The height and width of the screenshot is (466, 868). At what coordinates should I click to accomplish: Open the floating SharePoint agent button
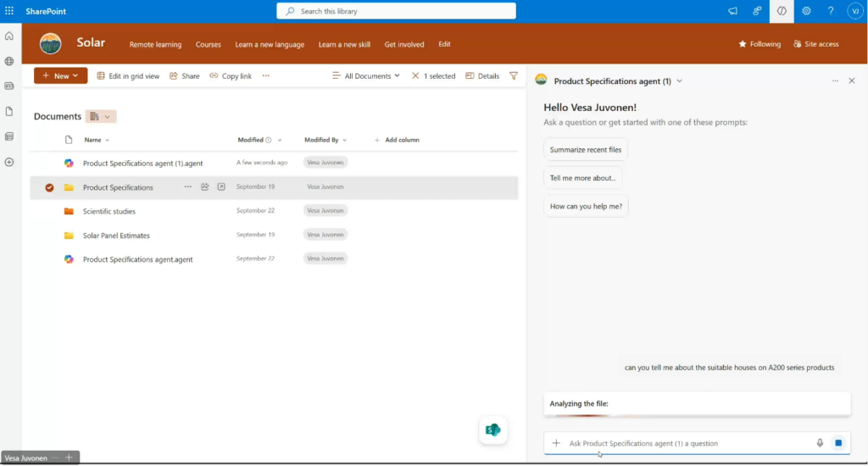(492, 430)
